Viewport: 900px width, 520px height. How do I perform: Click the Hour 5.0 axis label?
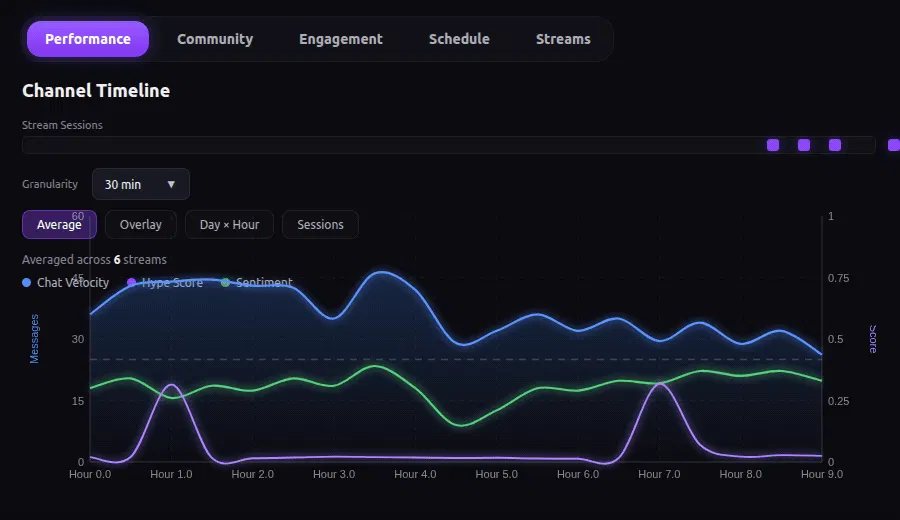click(x=496, y=474)
